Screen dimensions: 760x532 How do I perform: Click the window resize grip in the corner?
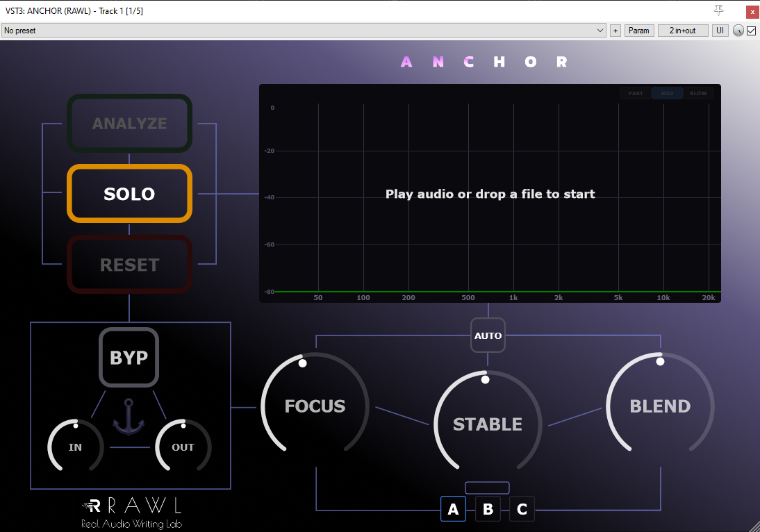pyautogui.click(x=753, y=526)
